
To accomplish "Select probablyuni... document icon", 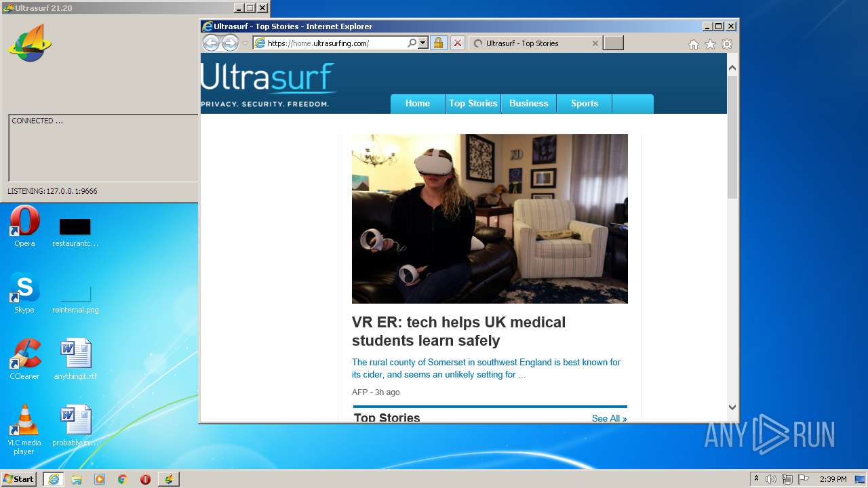I will [x=75, y=426].
